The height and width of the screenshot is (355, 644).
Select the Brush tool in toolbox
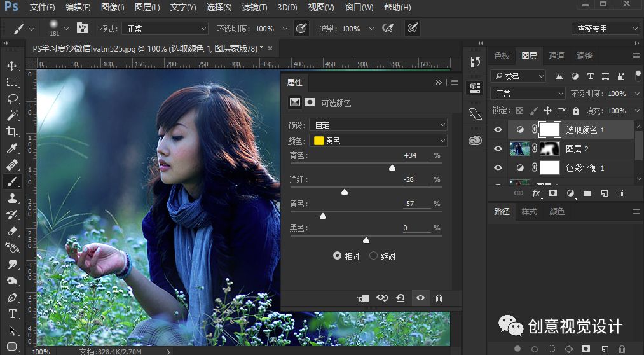click(12, 181)
